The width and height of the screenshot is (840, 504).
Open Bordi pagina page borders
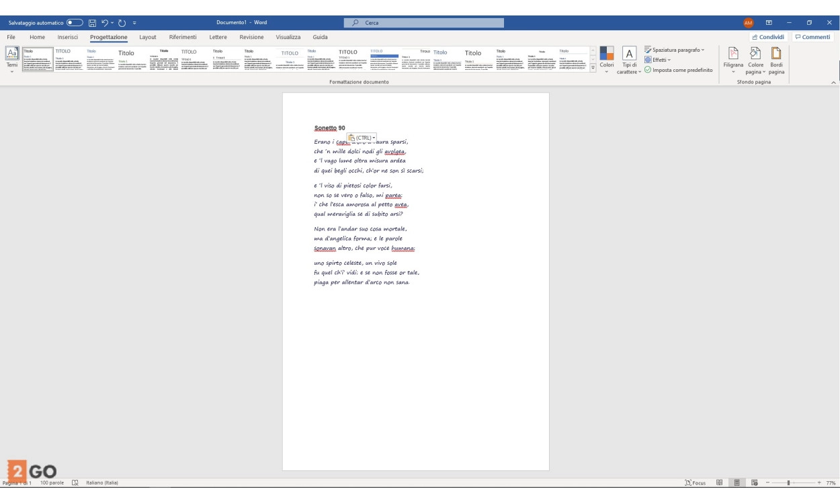click(x=776, y=58)
